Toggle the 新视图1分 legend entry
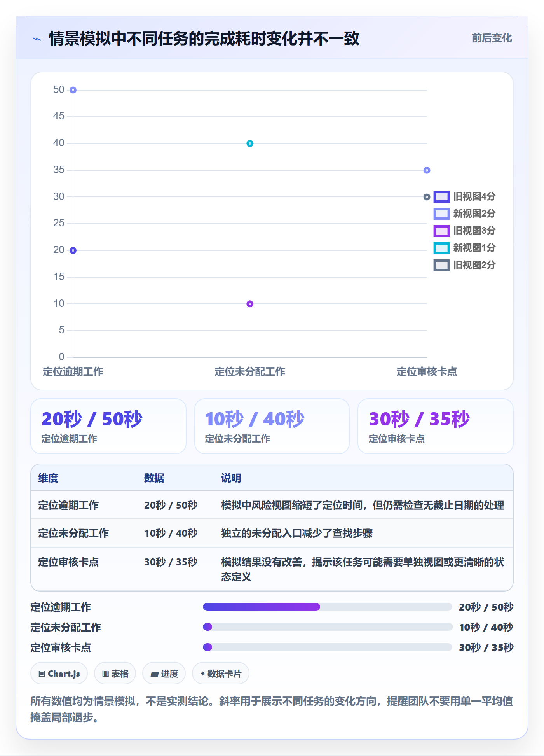 (465, 248)
